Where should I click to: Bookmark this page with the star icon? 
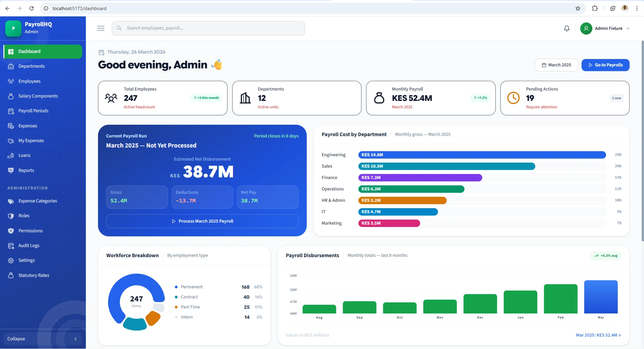578,8
